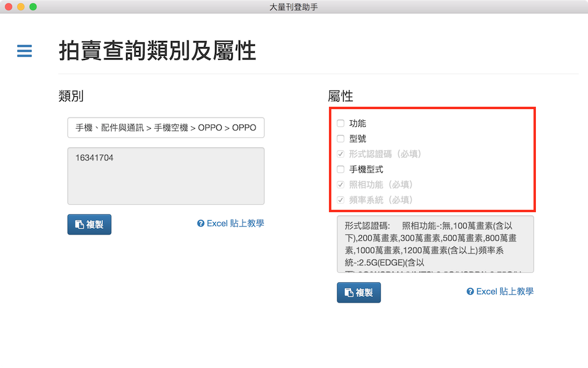
Task: Minimize the window with the yellow button
Action: [x=21, y=7]
